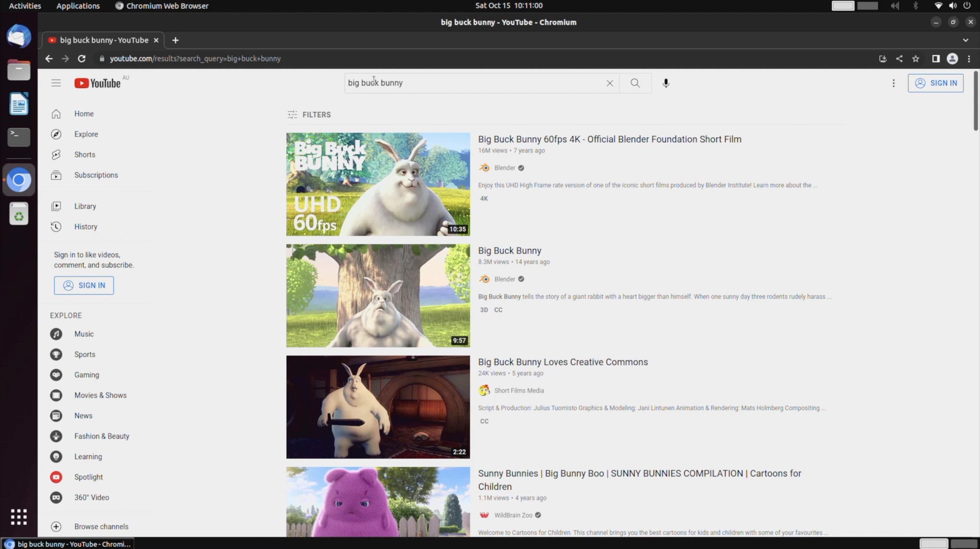Select the Gaming category
The width and height of the screenshot is (980, 549).
(x=87, y=375)
